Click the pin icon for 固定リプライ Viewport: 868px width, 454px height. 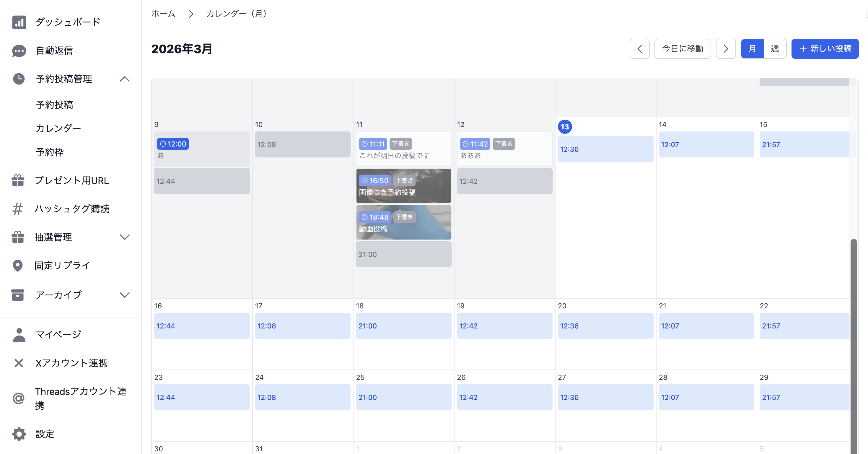(x=17, y=266)
